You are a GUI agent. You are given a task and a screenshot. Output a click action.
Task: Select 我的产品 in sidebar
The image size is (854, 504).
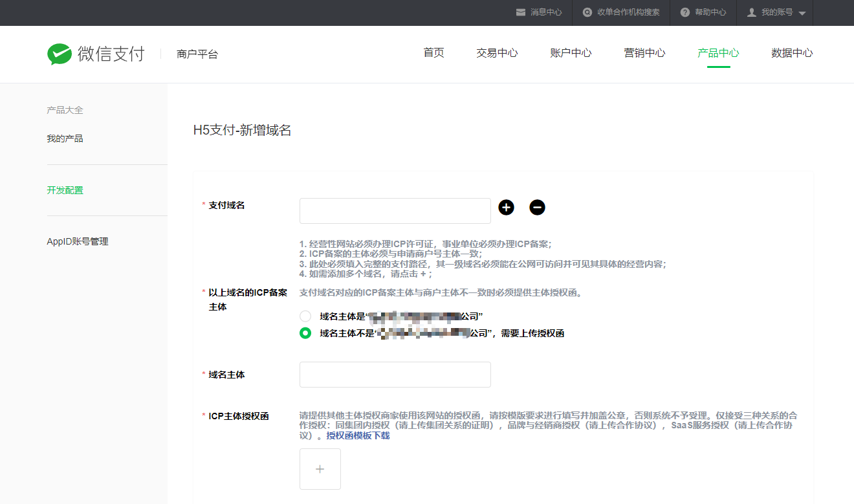point(65,138)
